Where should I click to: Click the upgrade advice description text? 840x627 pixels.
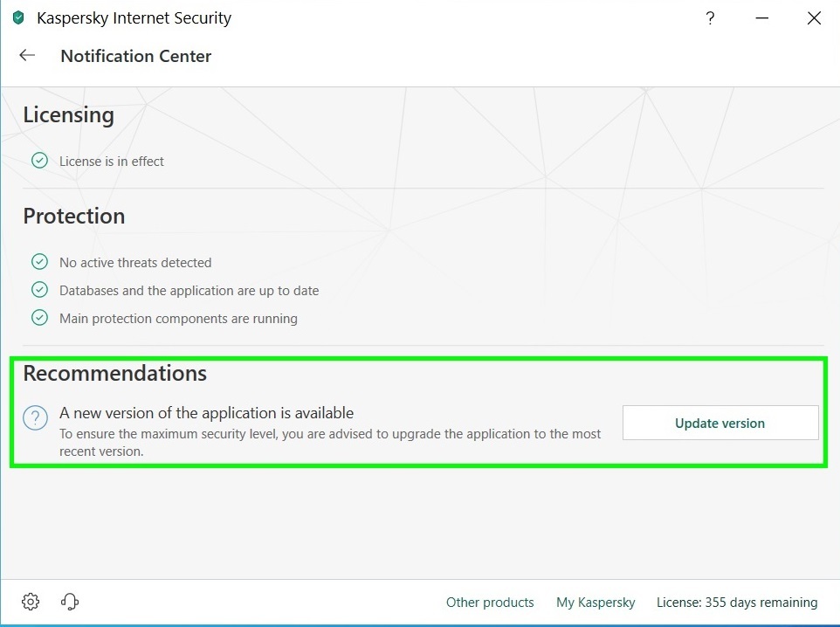click(x=330, y=442)
